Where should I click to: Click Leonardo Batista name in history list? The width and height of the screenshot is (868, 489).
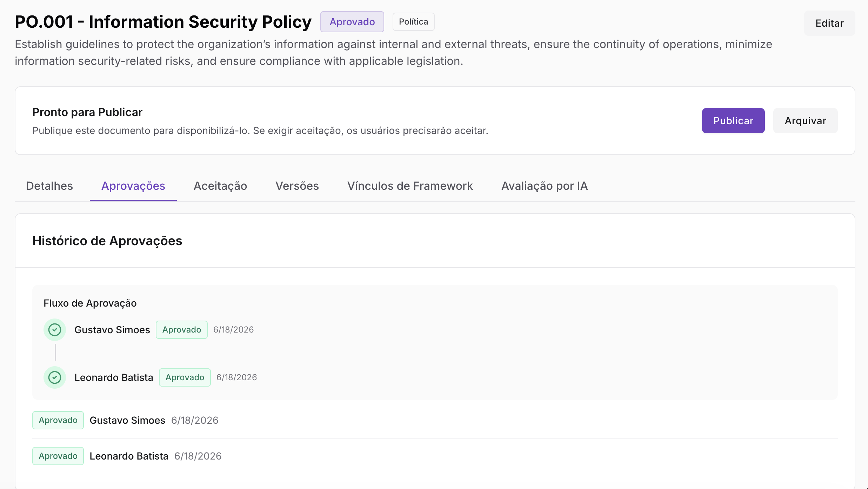(129, 456)
